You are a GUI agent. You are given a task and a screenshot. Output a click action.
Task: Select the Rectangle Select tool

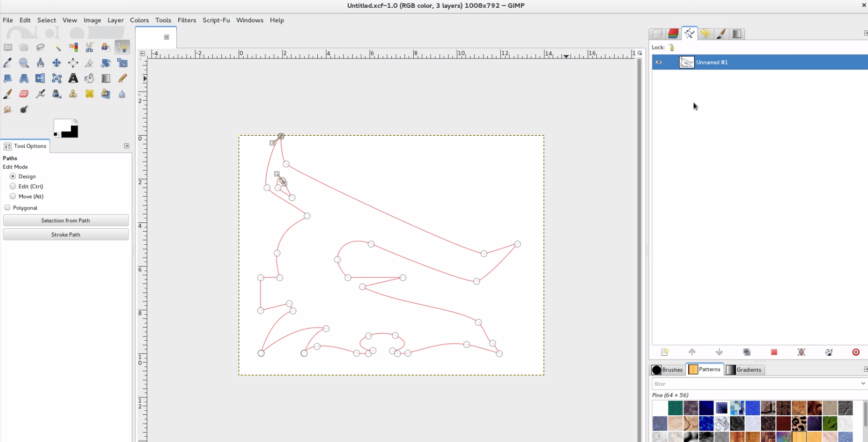click(x=8, y=47)
